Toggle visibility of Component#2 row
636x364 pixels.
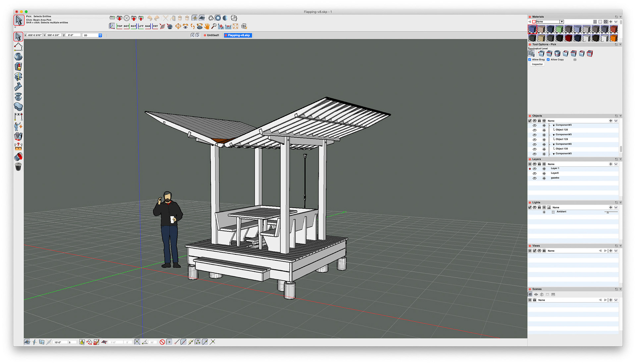[x=534, y=144]
